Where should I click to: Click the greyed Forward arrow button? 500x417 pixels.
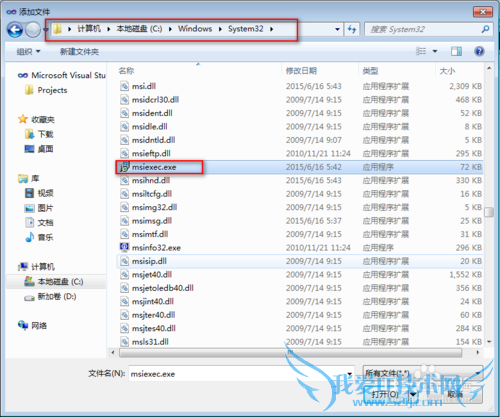(x=33, y=30)
